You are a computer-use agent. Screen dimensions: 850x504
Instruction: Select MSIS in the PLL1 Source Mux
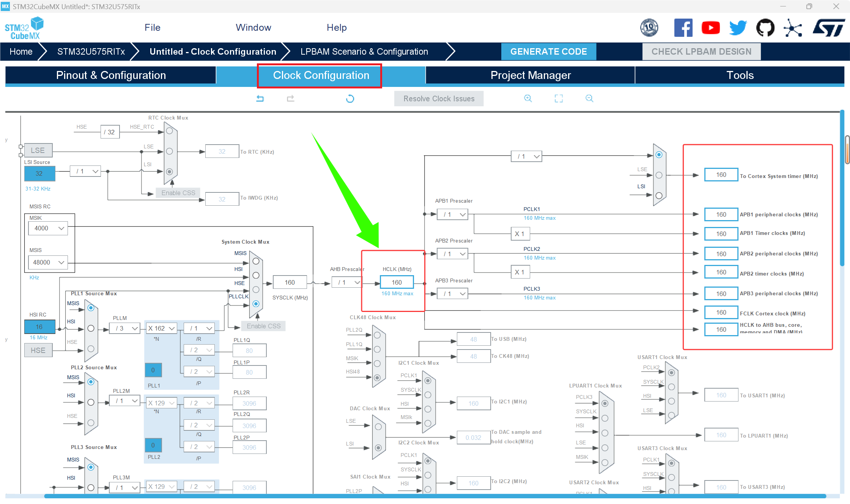point(91,308)
